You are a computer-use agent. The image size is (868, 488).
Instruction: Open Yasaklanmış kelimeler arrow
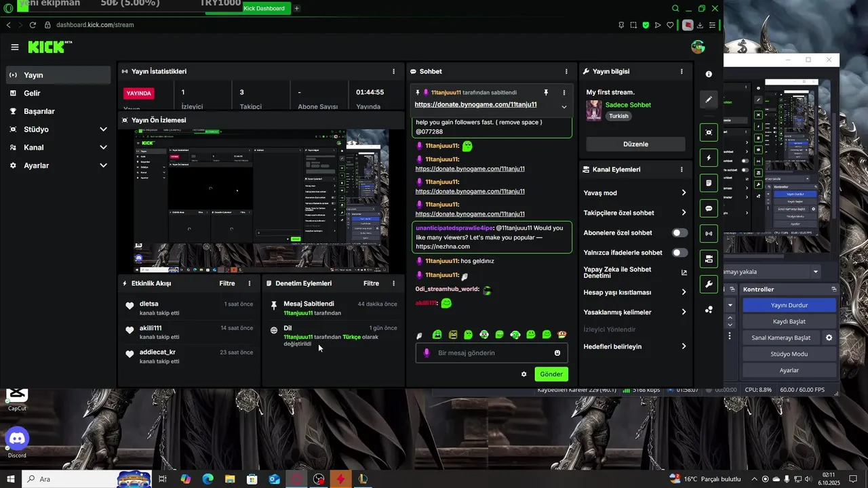[x=684, y=312]
